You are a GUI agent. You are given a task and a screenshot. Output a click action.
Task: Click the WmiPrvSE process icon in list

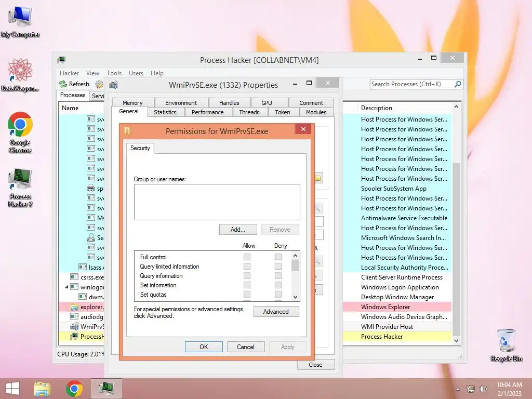click(74, 326)
